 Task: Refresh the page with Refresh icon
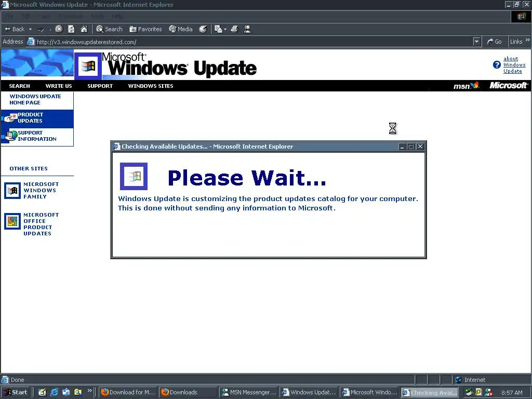[x=71, y=29]
